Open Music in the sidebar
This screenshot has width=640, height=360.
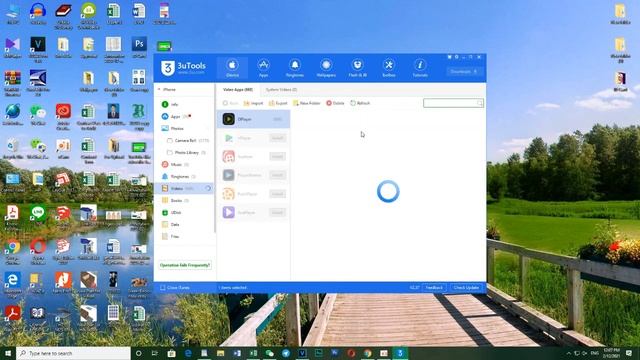[175, 164]
